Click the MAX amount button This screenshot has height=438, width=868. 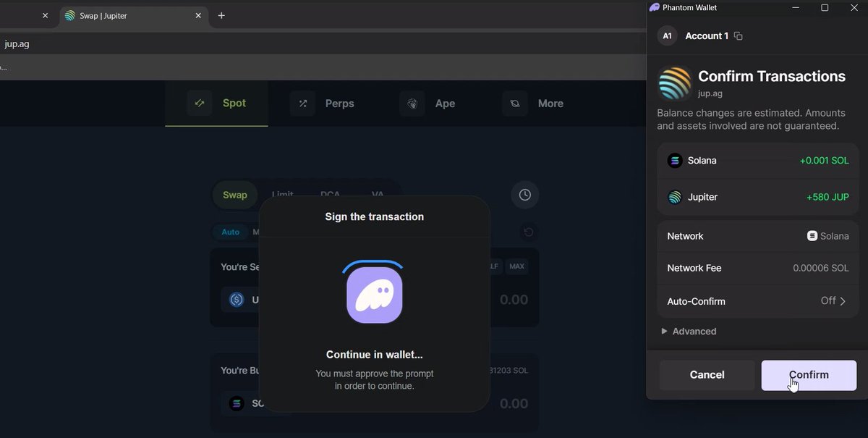(516, 266)
